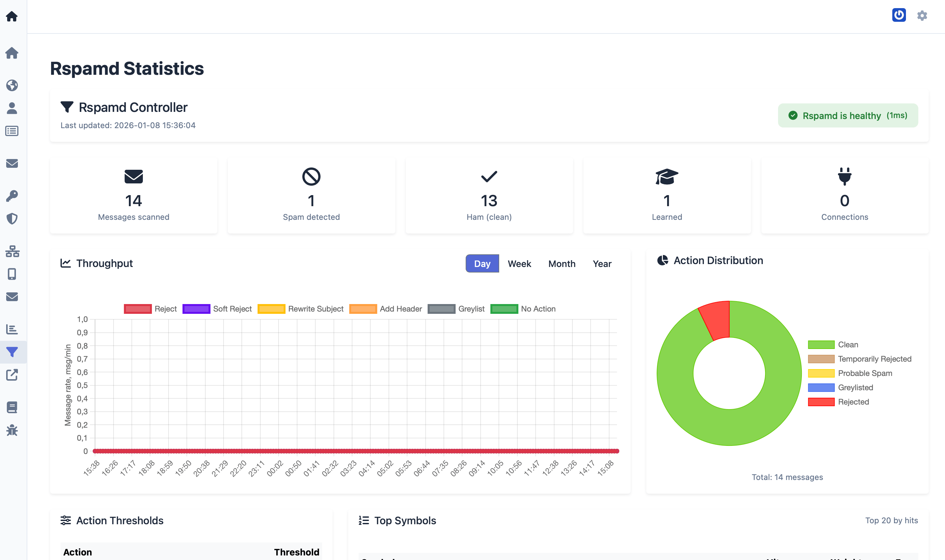Click the shield icon in sidebar

tap(12, 219)
